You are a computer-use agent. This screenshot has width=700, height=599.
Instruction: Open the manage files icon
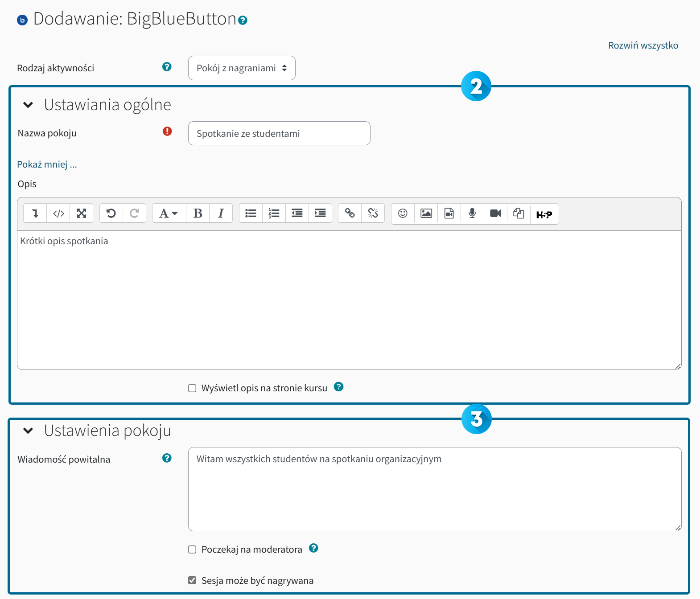pos(519,213)
